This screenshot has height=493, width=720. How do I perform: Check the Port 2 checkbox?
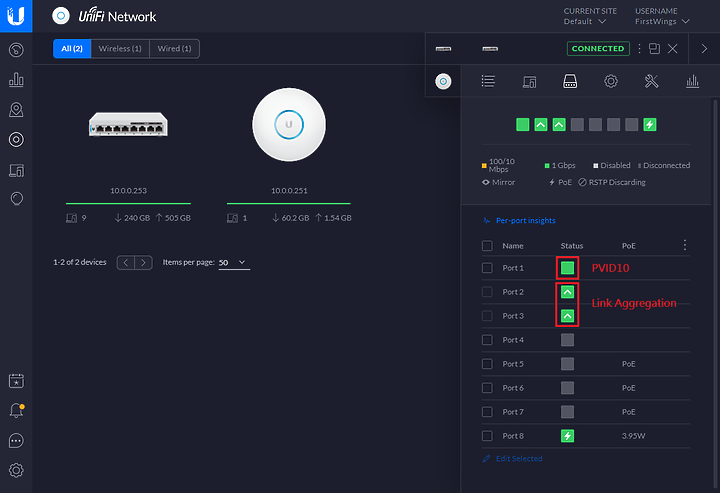point(487,292)
